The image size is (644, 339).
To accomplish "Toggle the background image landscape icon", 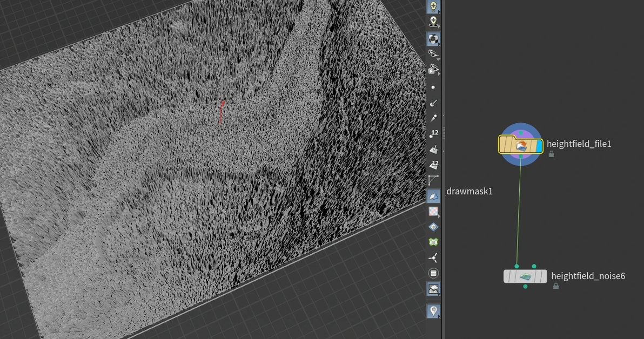I will 433,289.
